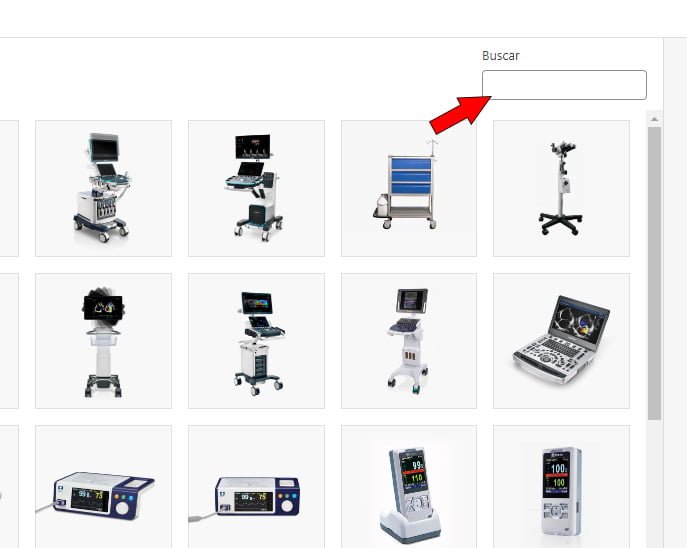
Task: Click the scrollbar track below the thumb
Action: coord(654,484)
